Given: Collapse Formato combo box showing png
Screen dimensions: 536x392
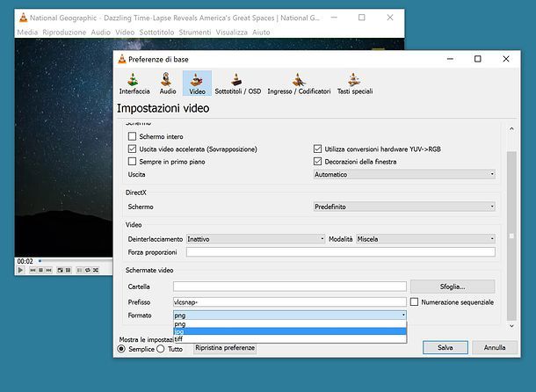Looking at the screenshot, I should [x=290, y=315].
